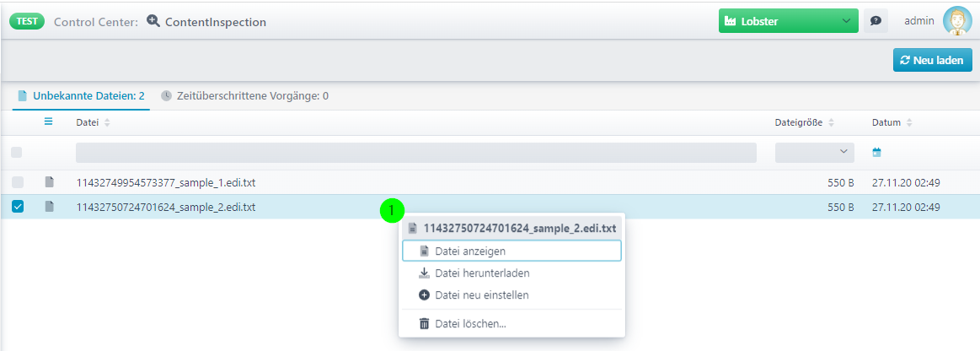Click the ContentInspection magnifier icon
This screenshot has height=351, width=980.
(x=153, y=20)
